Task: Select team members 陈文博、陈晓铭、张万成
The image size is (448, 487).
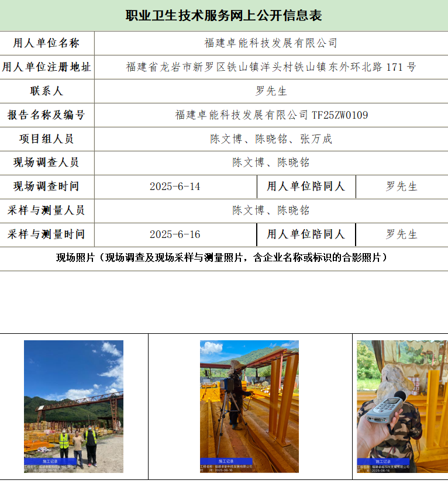Action: coord(271,139)
